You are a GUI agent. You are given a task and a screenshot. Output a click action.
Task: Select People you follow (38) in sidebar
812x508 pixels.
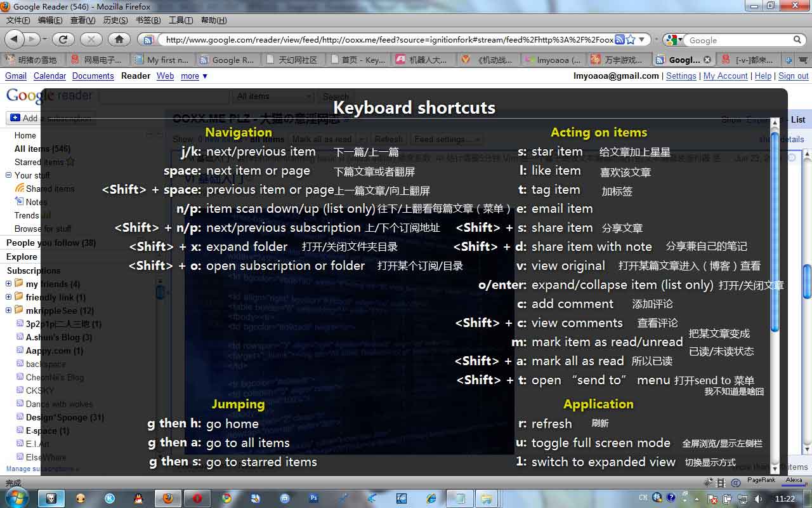[x=51, y=243]
